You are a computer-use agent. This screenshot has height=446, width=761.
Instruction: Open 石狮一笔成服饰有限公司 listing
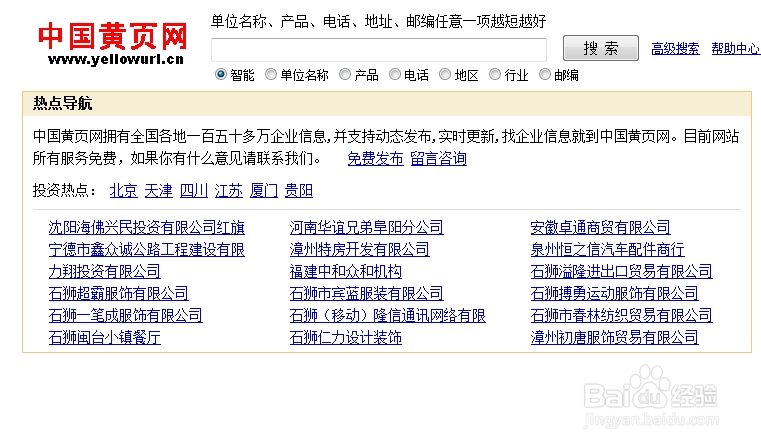click(x=125, y=315)
